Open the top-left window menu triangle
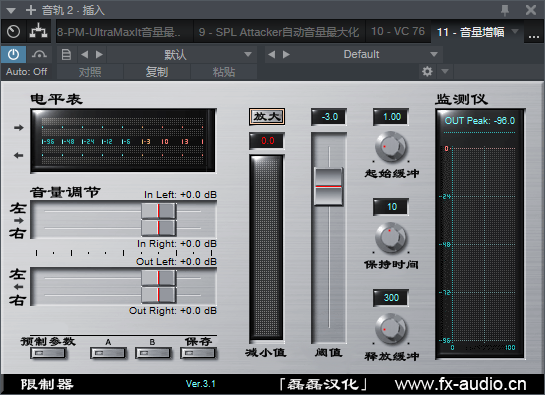Screen dimensions: 545x395 point(11,11)
